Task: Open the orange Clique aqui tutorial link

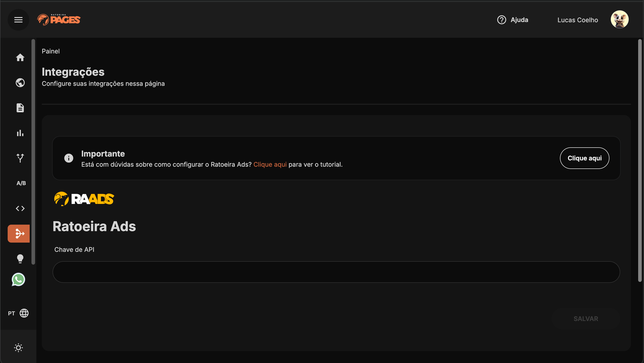Action: coord(270,164)
